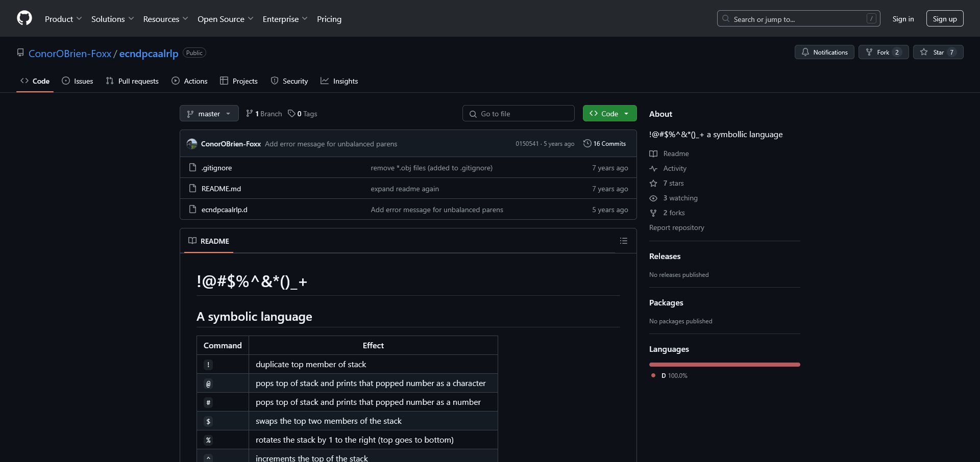
Task: Click the red D language dot
Action: 653,375
